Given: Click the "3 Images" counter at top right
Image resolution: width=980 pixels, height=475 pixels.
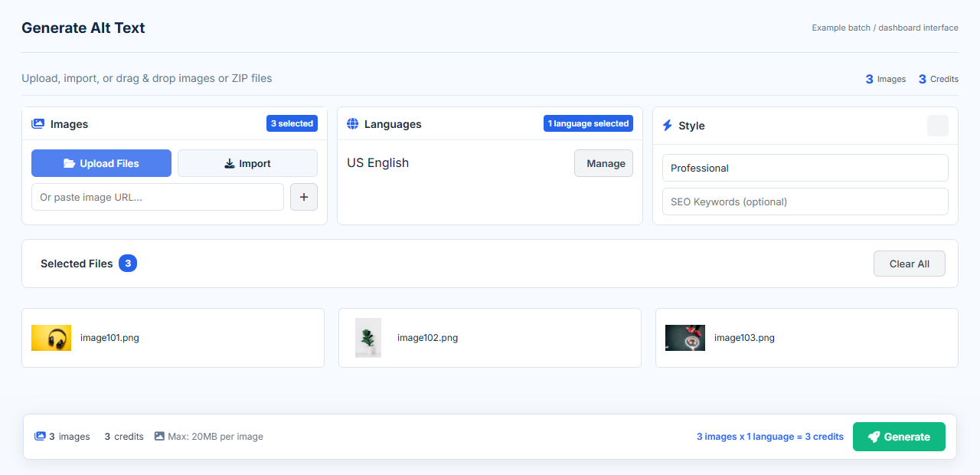Looking at the screenshot, I should click(x=886, y=79).
